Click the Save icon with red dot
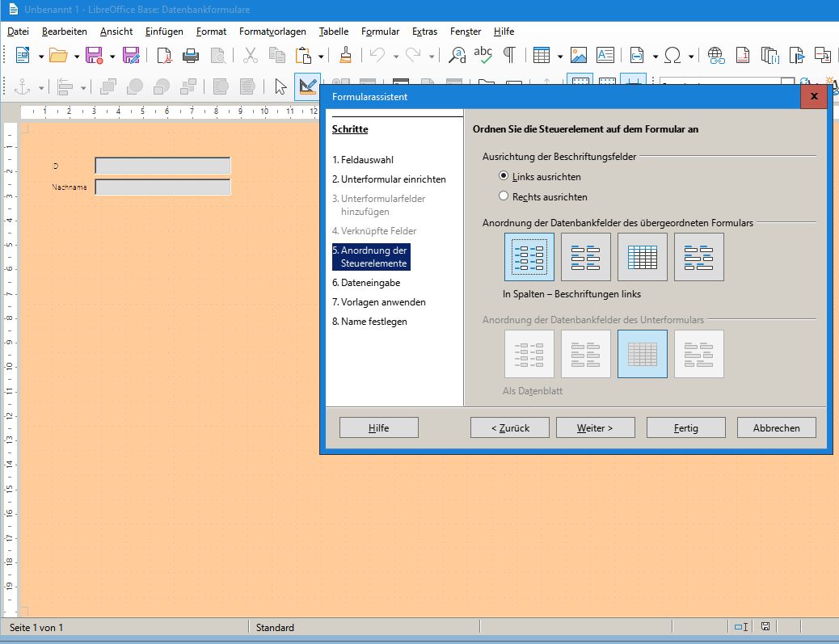Screen dimensions: 839x644 click(x=95, y=55)
